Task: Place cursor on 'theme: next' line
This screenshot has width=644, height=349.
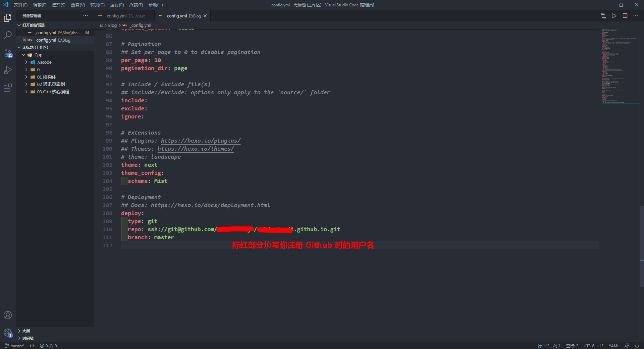Action: point(139,165)
